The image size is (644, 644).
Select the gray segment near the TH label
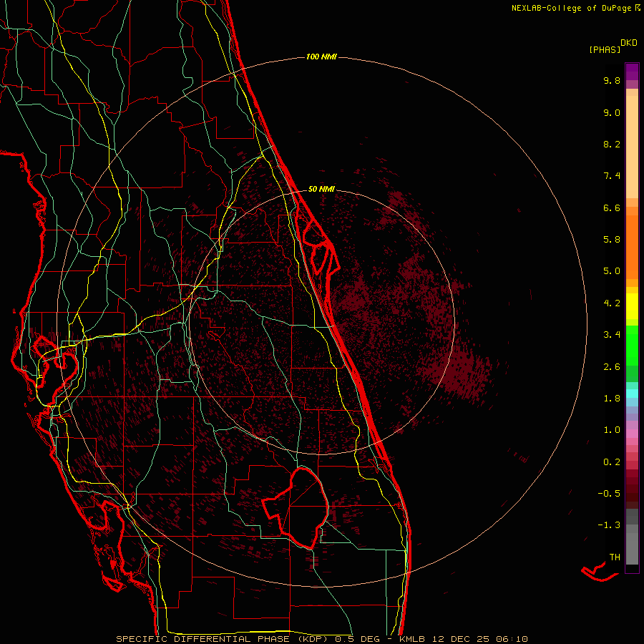(632, 551)
